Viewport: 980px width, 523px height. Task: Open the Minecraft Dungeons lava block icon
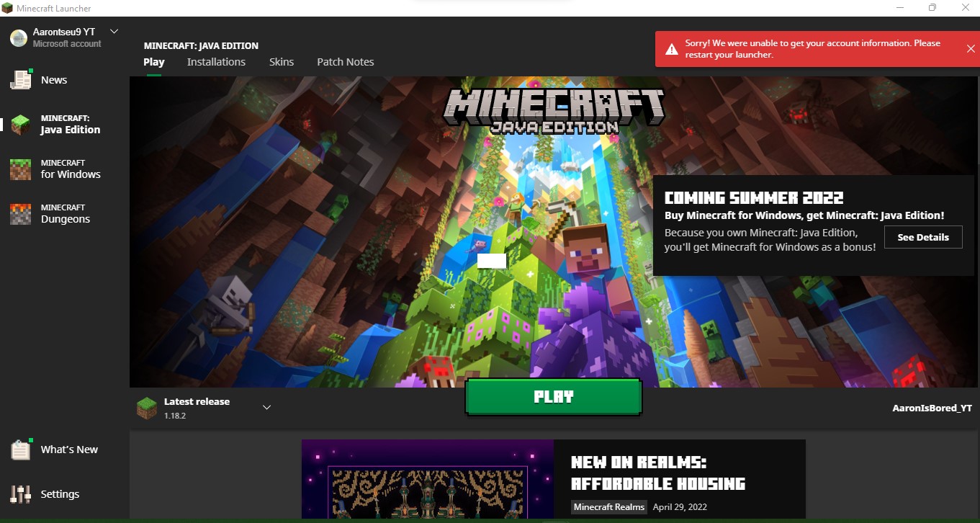(21, 214)
